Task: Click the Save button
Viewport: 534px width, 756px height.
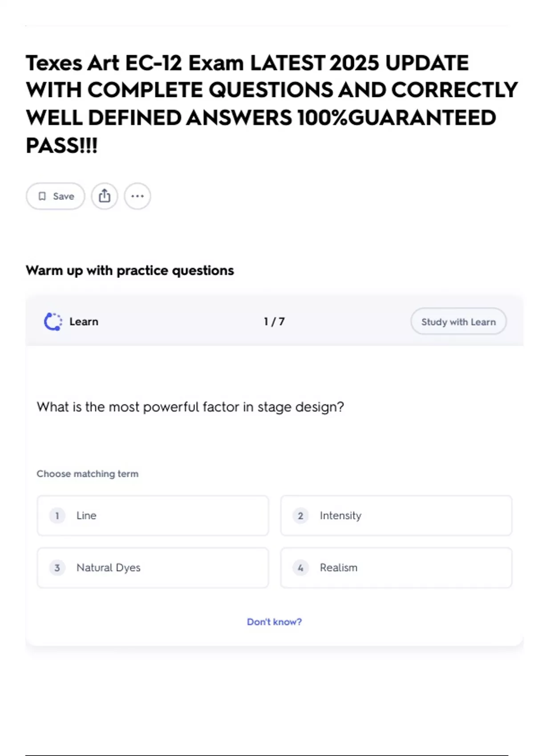Action: (x=55, y=196)
